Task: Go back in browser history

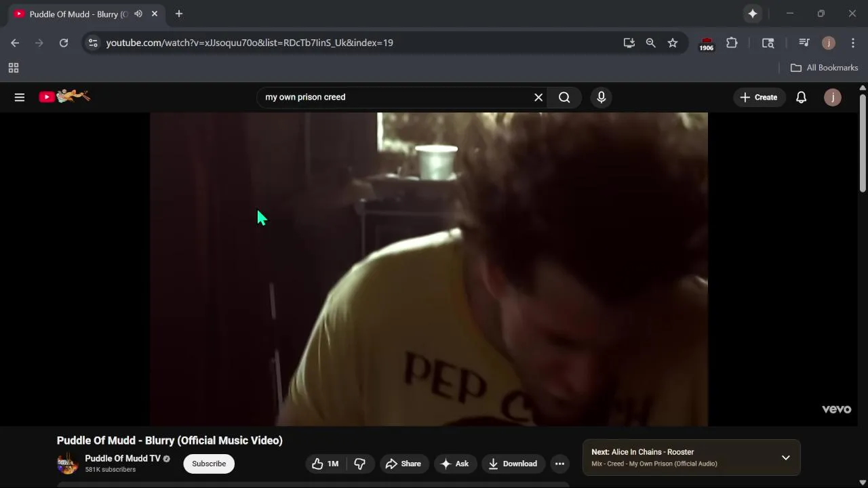Action: [15, 43]
